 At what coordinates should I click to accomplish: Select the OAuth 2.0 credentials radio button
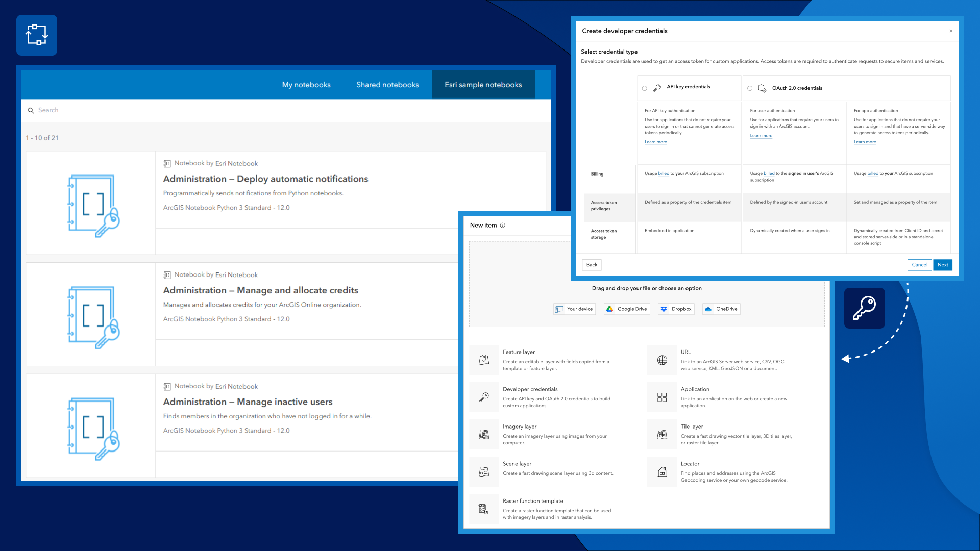point(750,88)
